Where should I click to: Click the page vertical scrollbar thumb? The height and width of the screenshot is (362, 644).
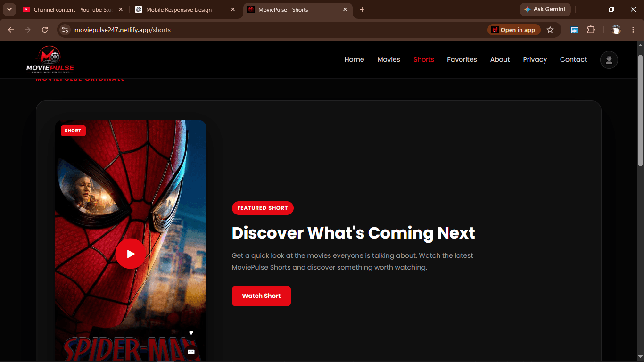(x=640, y=110)
